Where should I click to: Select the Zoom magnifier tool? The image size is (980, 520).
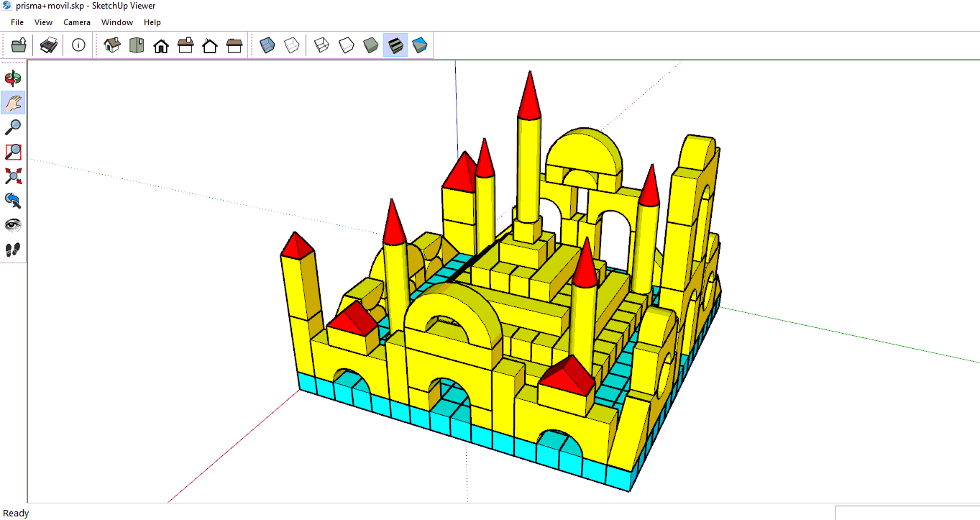13,127
